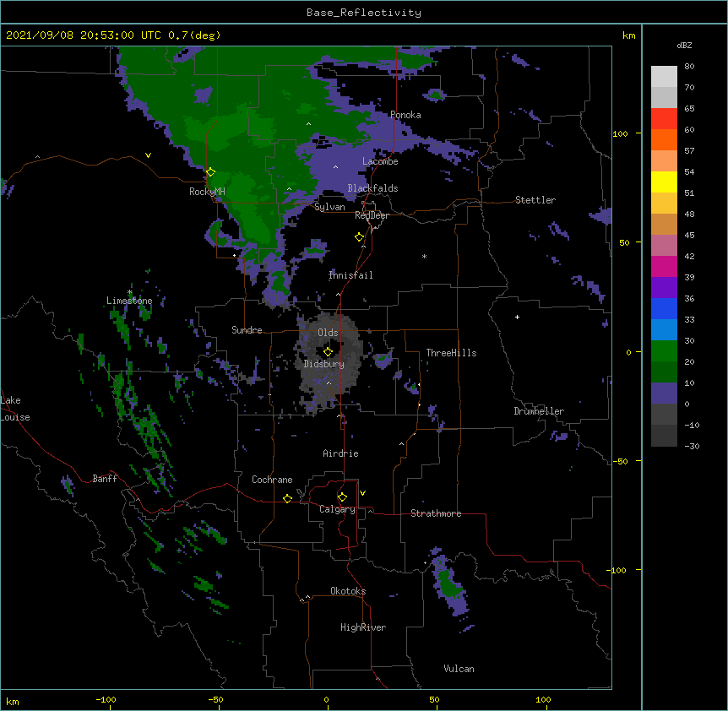Click the Strathmore label

[x=436, y=513]
